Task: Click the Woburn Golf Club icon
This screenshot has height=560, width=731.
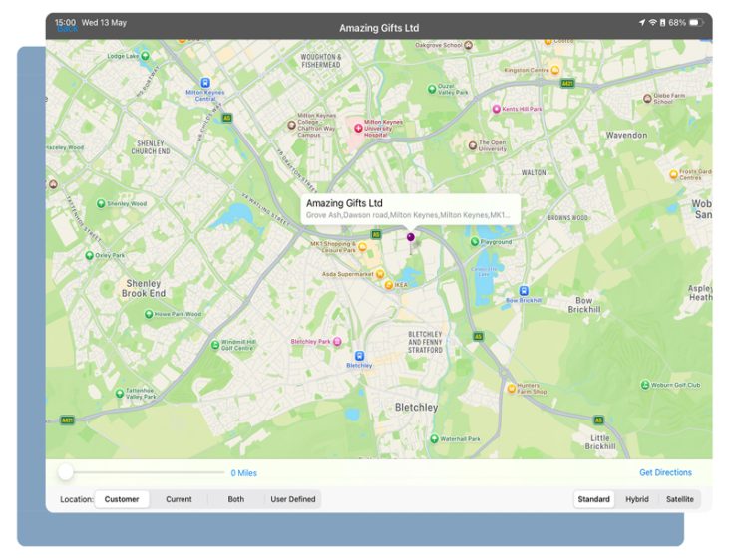Action: 645,385
